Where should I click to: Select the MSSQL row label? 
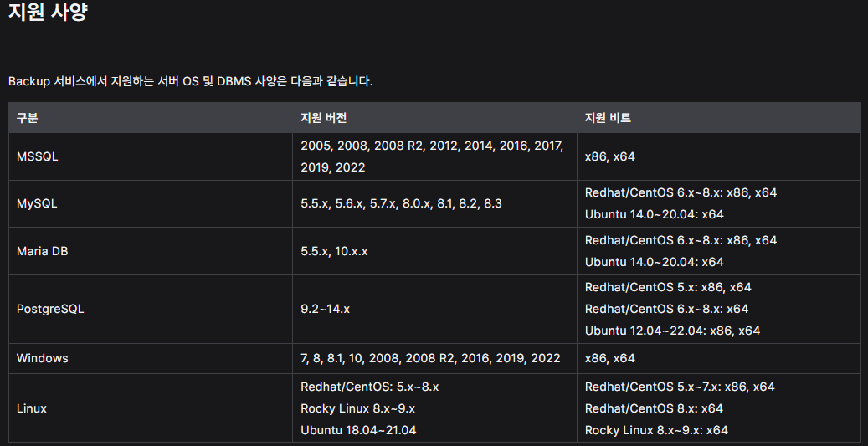coord(37,156)
